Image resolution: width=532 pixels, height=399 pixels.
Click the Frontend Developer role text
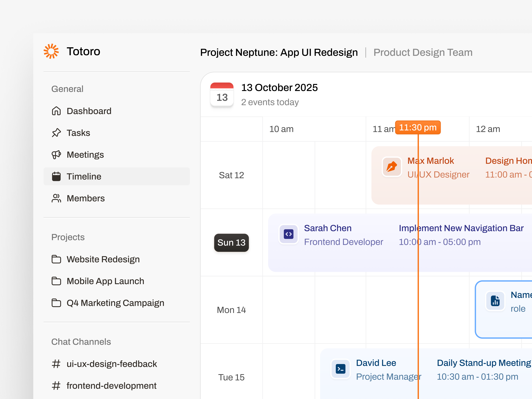[343, 242]
